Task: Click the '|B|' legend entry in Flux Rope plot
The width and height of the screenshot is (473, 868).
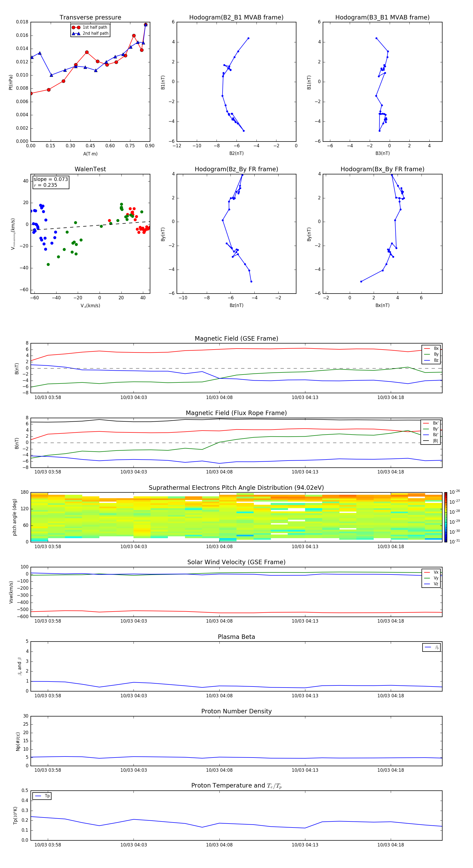Action: (x=431, y=441)
